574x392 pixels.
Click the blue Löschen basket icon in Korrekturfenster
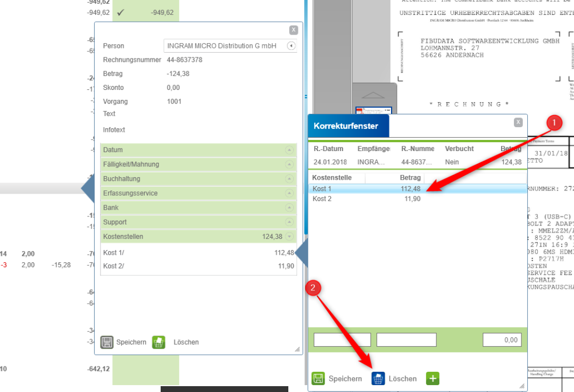[378, 379]
